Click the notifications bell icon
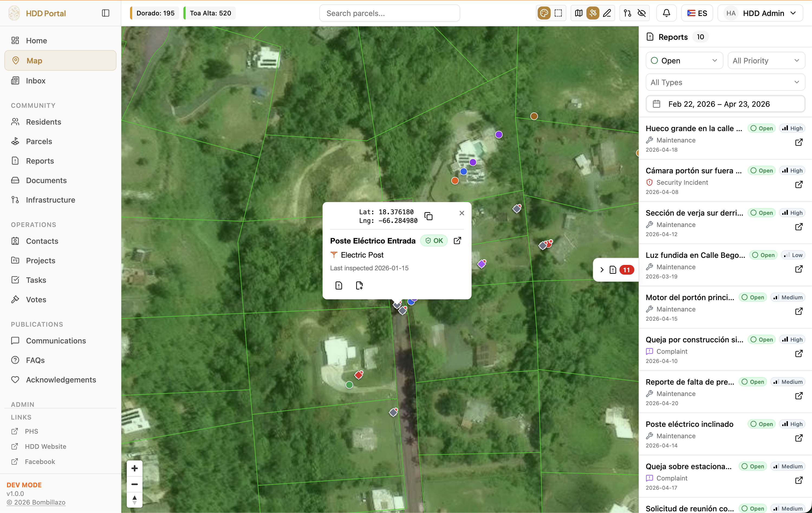The height and width of the screenshot is (513, 812). (666, 13)
